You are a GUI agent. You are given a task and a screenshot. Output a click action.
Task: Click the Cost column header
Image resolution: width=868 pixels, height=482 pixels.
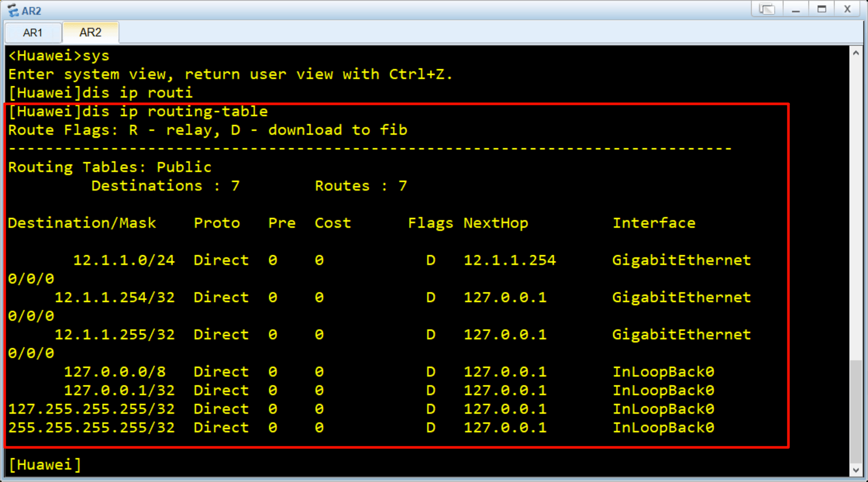tap(333, 223)
